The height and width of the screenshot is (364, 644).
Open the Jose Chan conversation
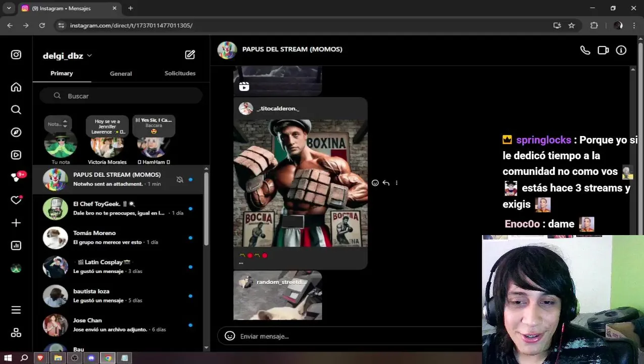coord(118,325)
